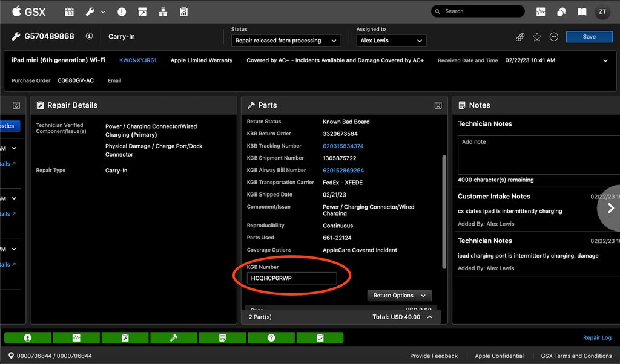Viewport: 620px width, 364px height.
Task: Collapse device info header with chevron
Action: (x=605, y=61)
